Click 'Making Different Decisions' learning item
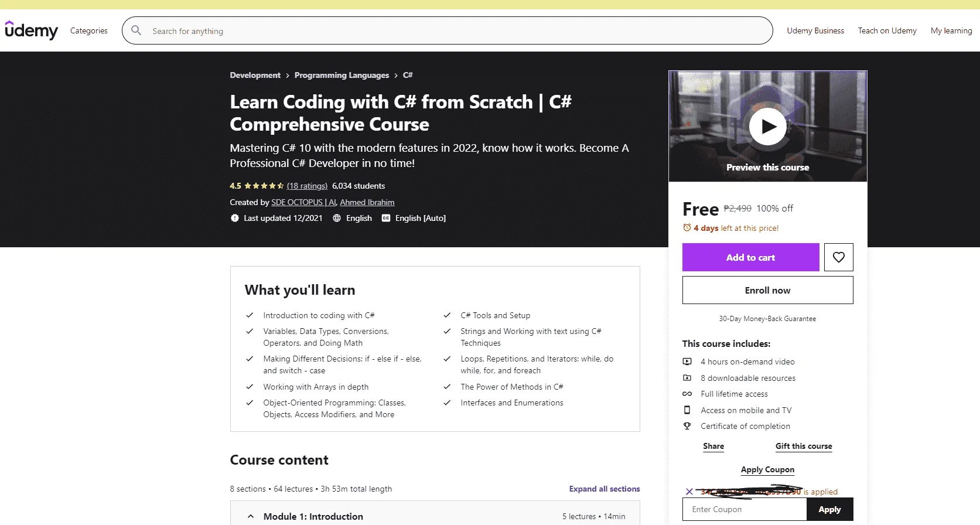The image size is (980, 525). click(x=342, y=364)
